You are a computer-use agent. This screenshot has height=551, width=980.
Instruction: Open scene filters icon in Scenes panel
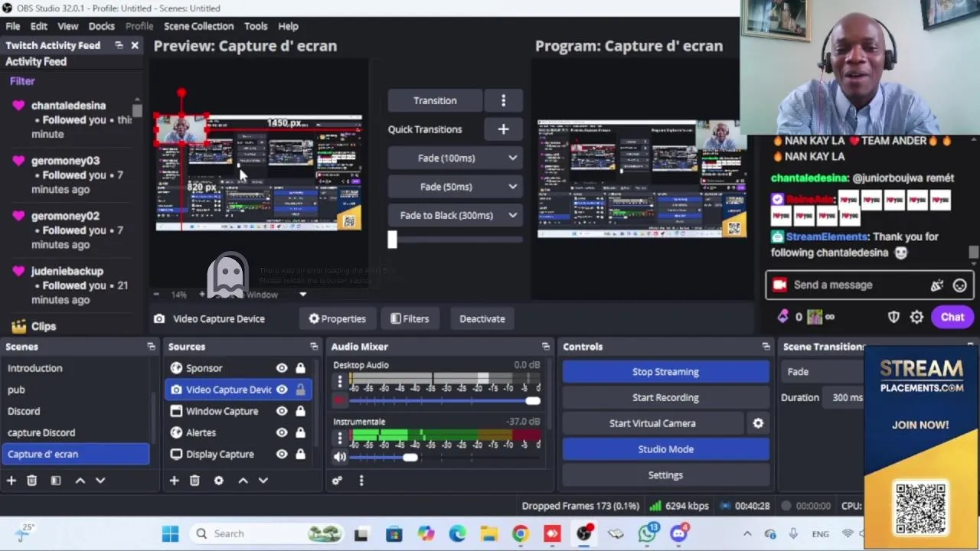point(56,481)
